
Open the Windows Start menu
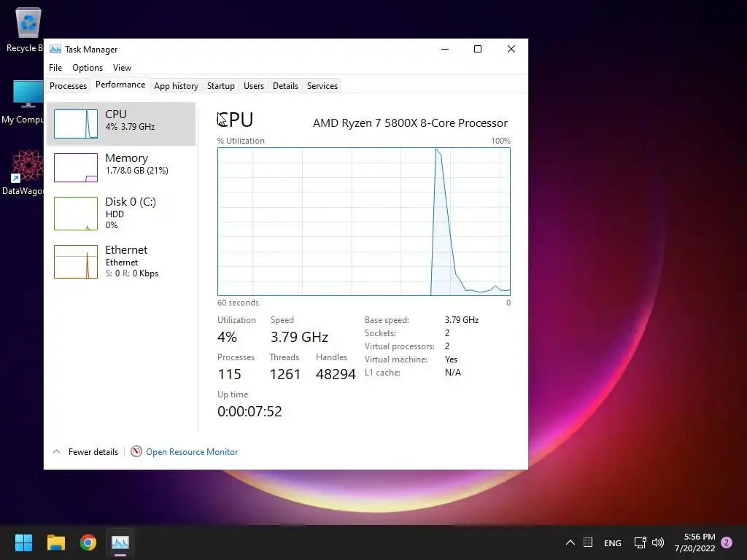click(x=23, y=542)
